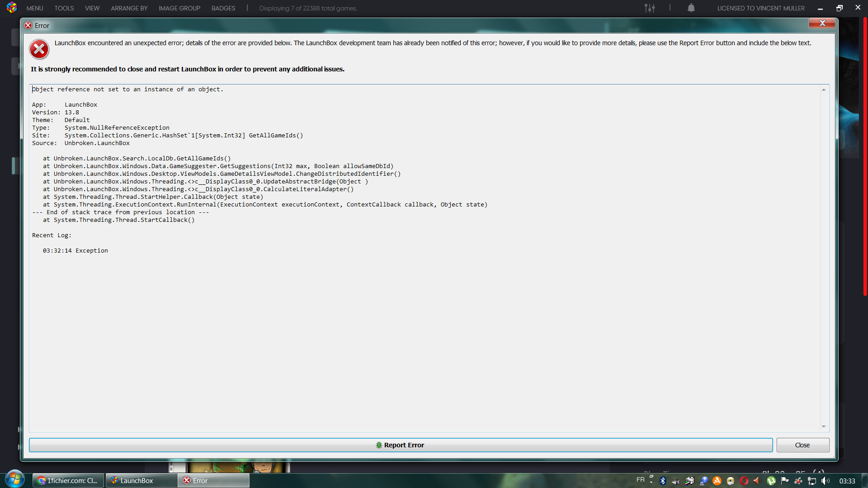Viewport: 868px width, 488px height.
Task: Click the Report Error button
Action: pos(401,445)
